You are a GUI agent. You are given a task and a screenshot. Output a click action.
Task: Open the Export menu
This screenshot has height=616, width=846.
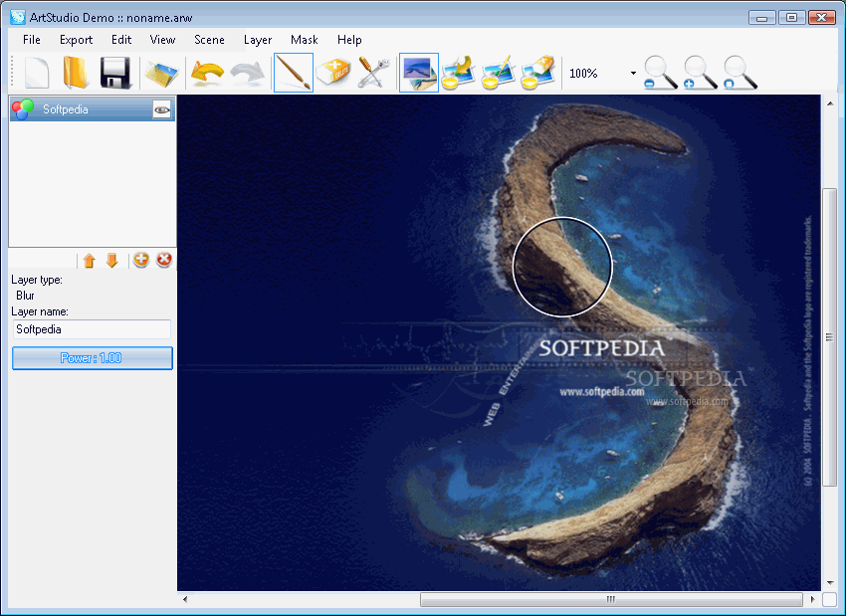point(76,40)
